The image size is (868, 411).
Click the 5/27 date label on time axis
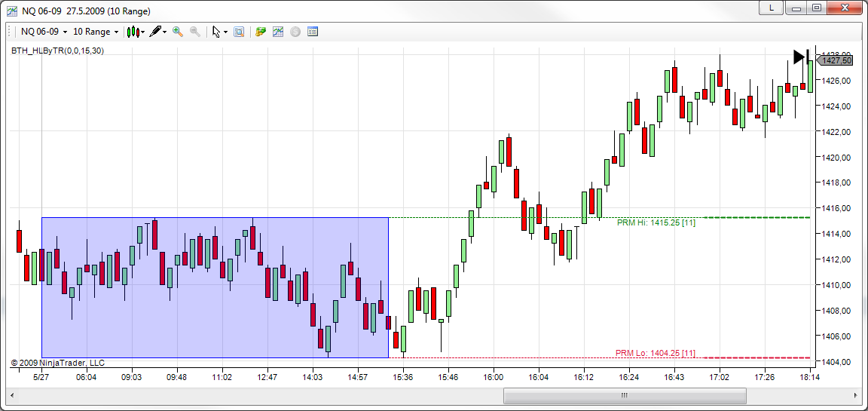pyautogui.click(x=41, y=377)
